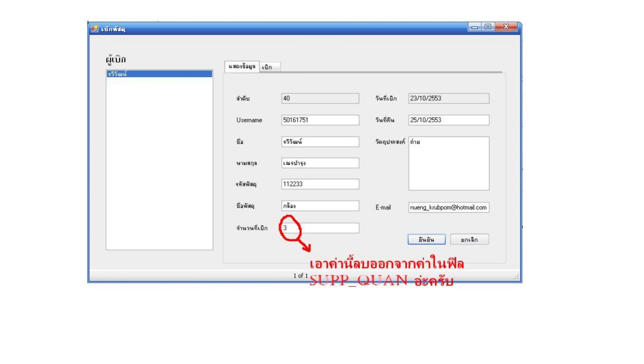The image size is (644, 364).
Task: Click the วันที่เบิก field 23/10/2553
Action: [448, 98]
